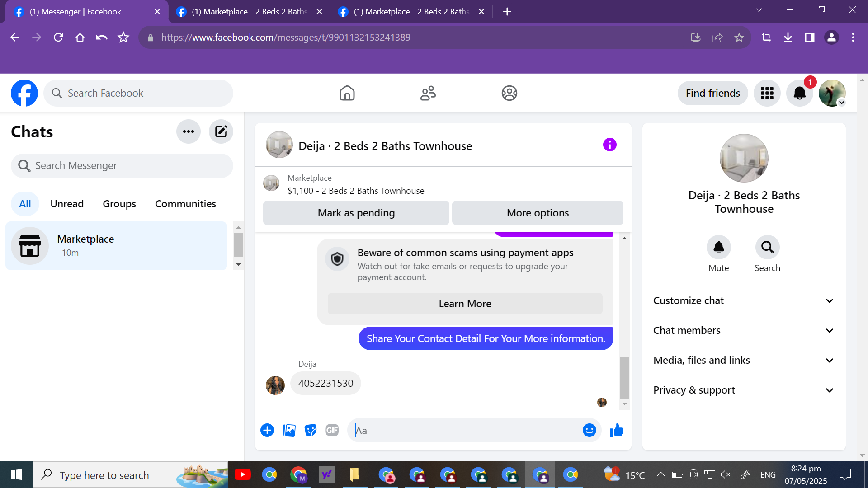
Task: Open the new message compose icon
Action: (x=221, y=131)
